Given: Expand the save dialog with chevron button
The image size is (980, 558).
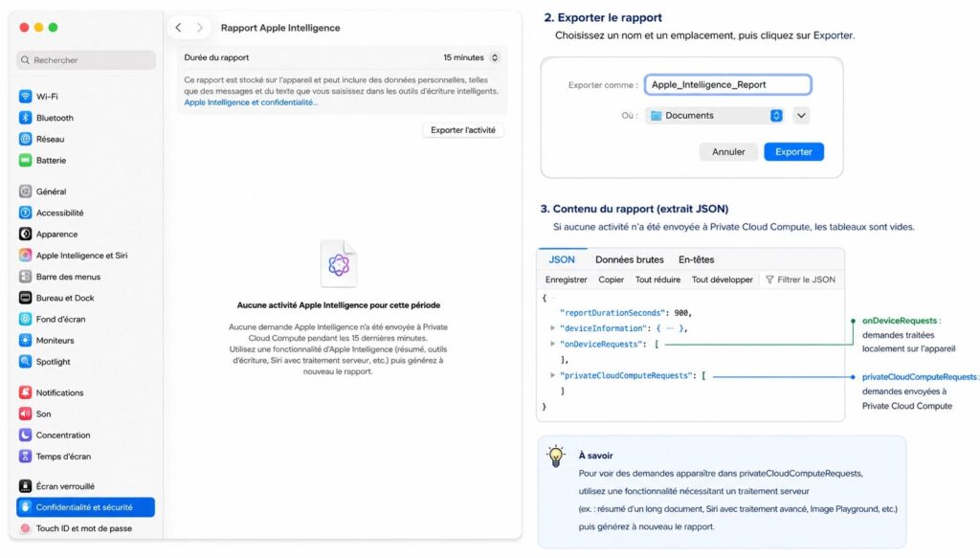Looking at the screenshot, I should [801, 115].
